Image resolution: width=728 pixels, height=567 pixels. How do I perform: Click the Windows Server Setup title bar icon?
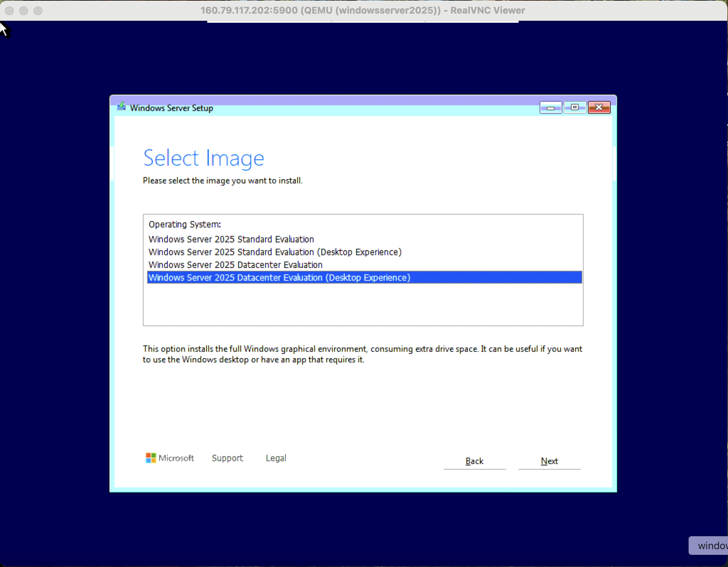pos(121,107)
